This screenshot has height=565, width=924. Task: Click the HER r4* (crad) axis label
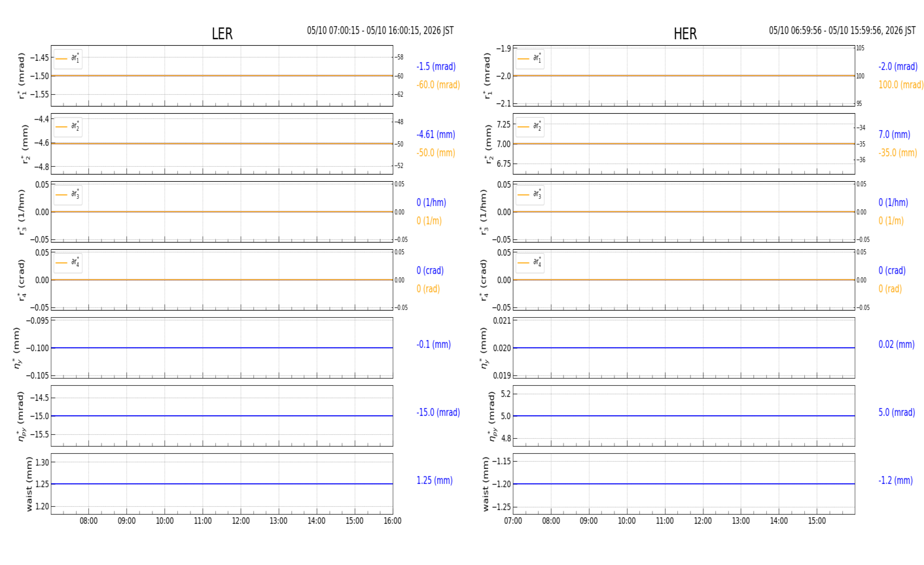(x=484, y=280)
